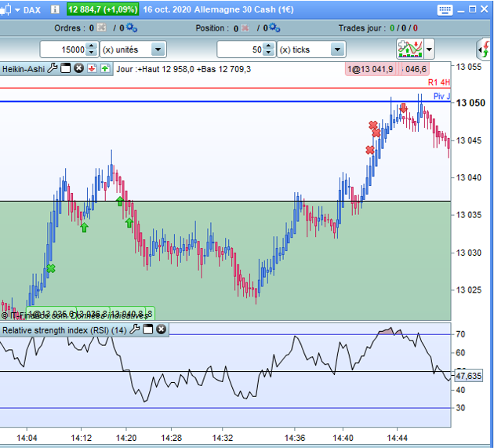494x448 pixels.
Task: Click the 14:04 time axis label
Action: (x=27, y=438)
